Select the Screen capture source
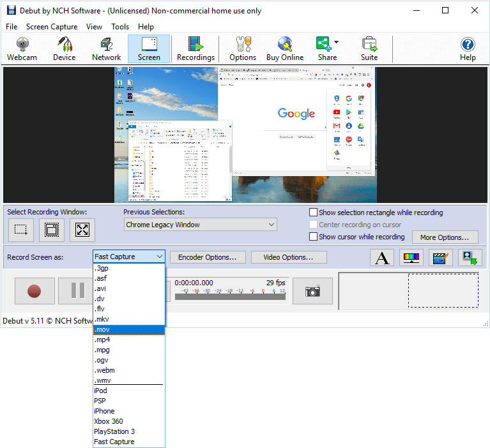 coord(149,49)
